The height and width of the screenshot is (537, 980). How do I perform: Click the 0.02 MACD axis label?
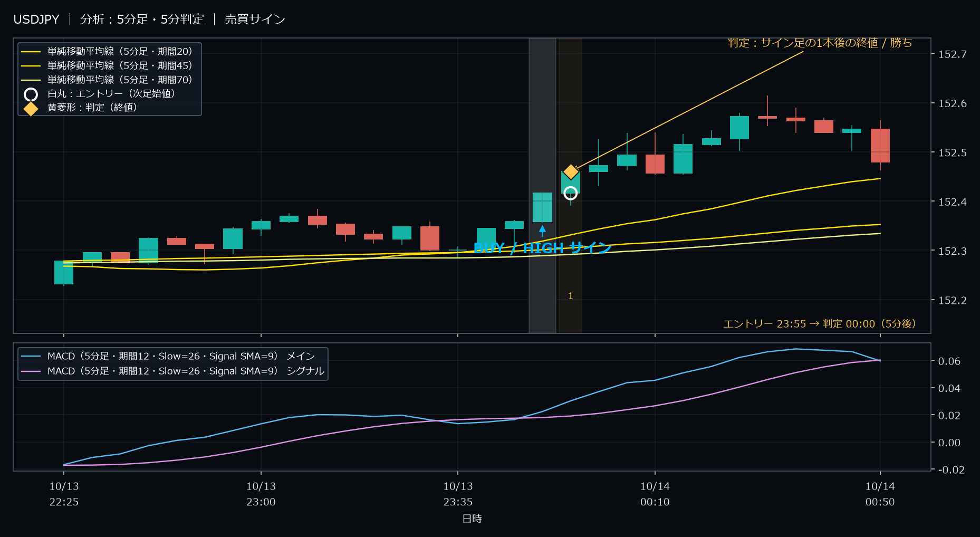(949, 415)
